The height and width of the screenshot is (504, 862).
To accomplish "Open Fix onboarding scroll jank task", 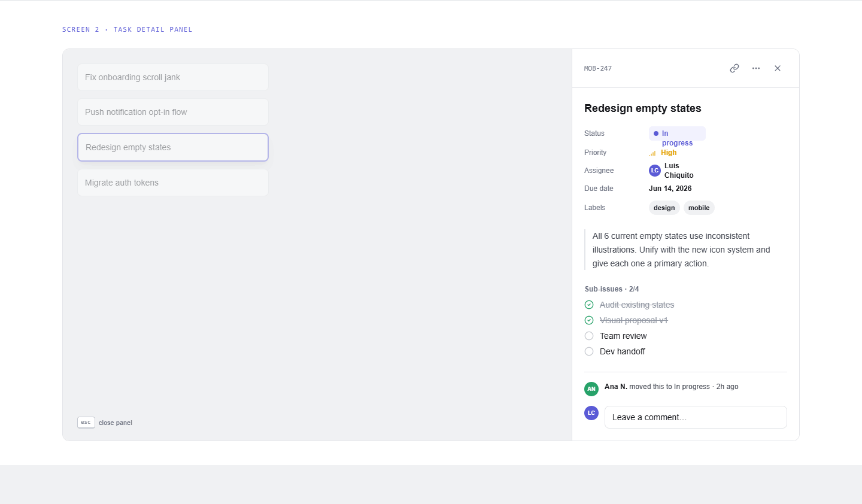I will coord(173,77).
